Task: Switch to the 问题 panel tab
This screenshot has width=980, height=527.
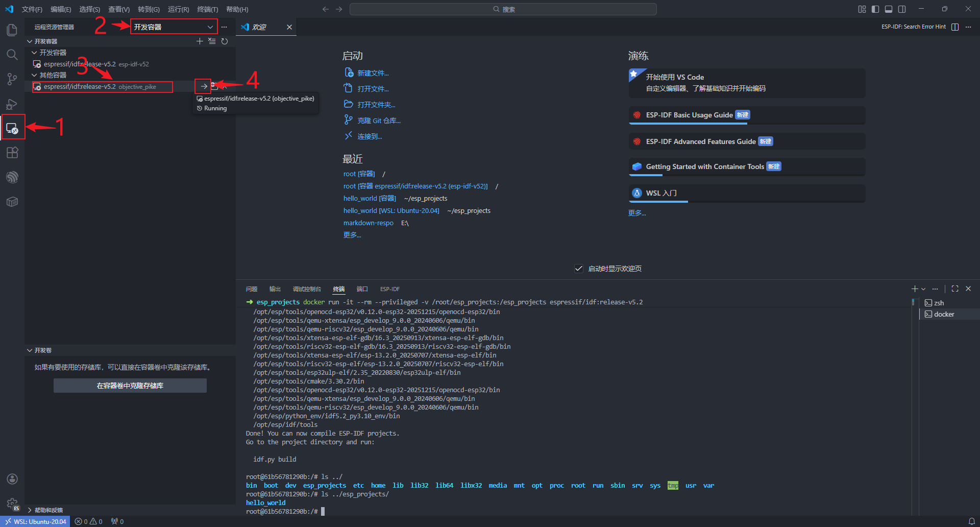Action: point(252,289)
